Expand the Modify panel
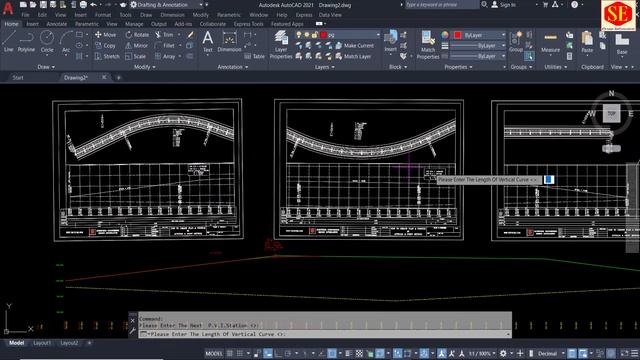 click(144, 67)
